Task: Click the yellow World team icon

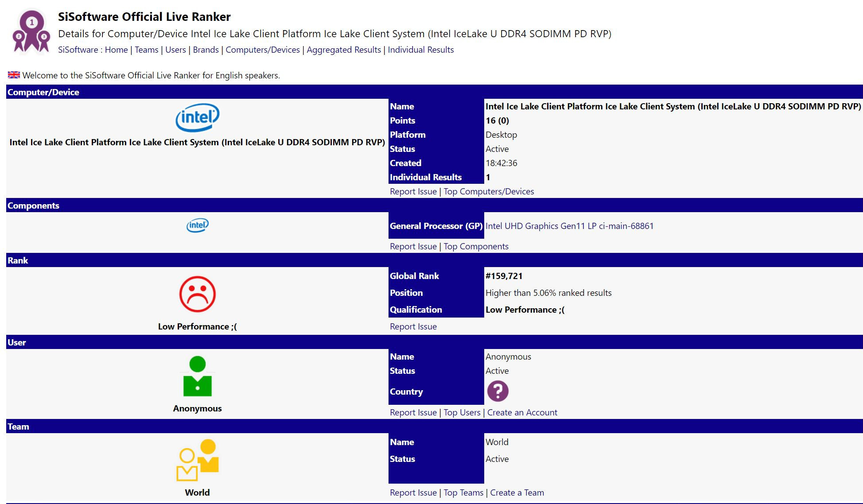Action: click(x=197, y=460)
